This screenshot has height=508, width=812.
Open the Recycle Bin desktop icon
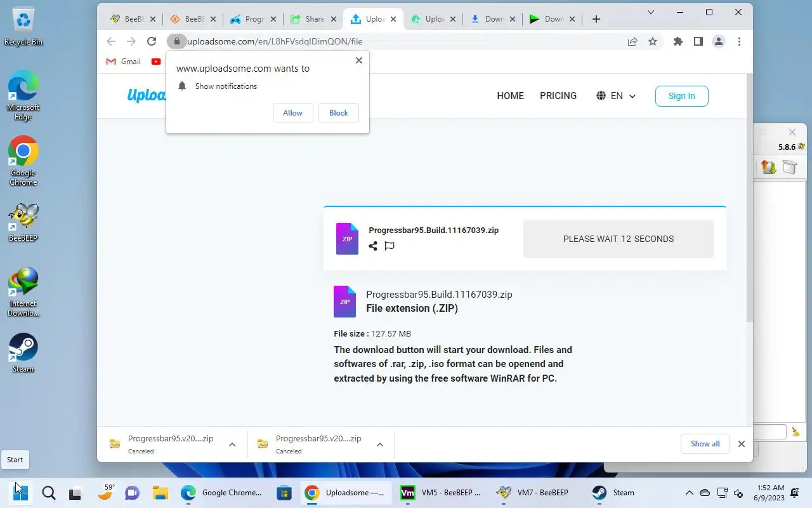tap(23, 27)
